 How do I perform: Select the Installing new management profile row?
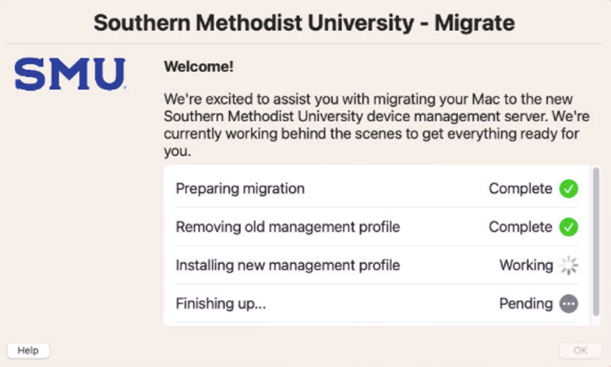[377, 265]
